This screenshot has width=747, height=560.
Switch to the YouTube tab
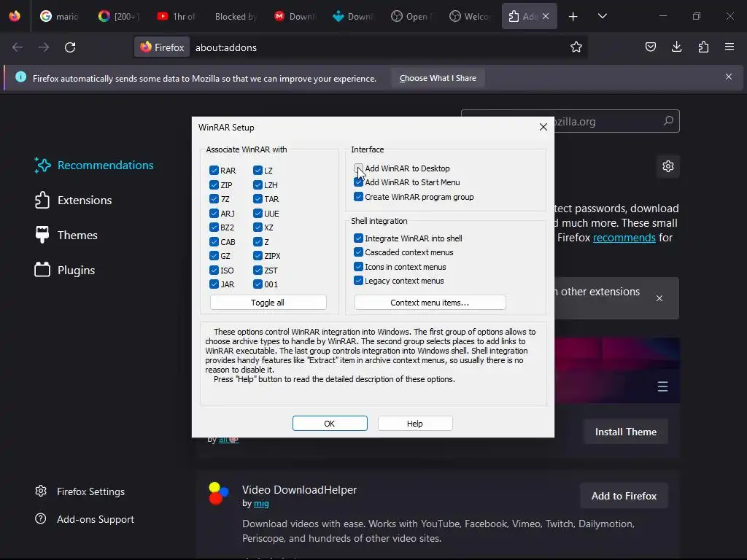coord(177,16)
